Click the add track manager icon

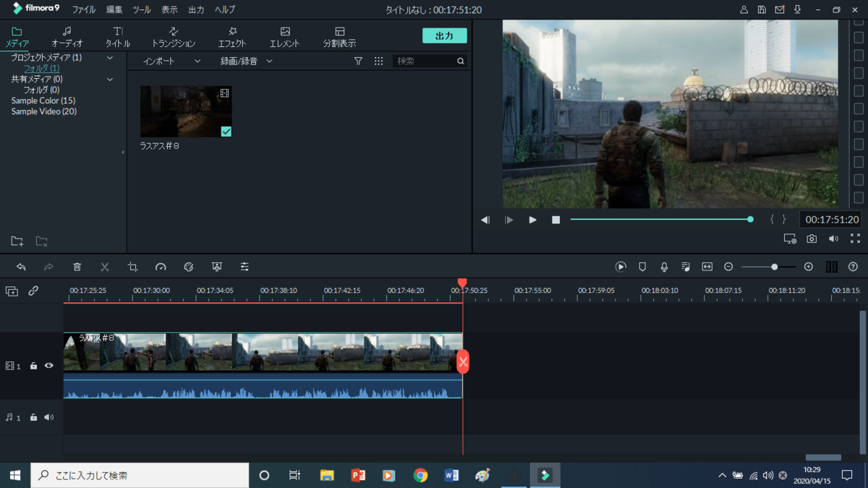pos(12,291)
